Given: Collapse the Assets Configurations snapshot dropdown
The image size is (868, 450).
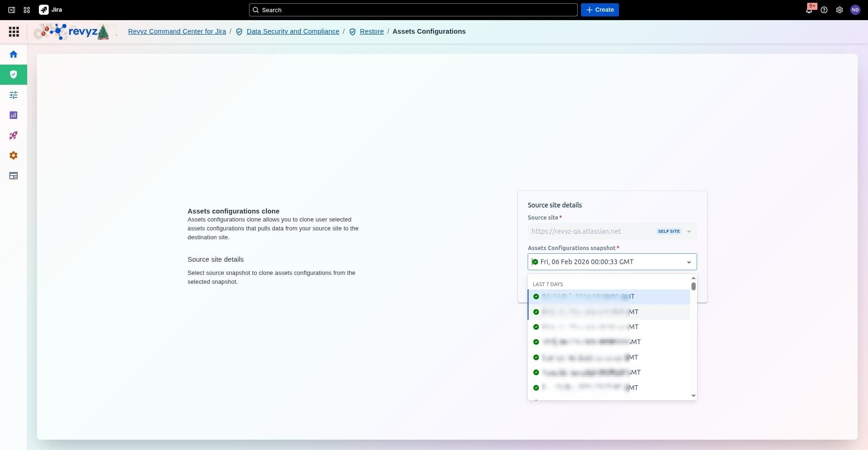Looking at the screenshot, I should coord(688,262).
